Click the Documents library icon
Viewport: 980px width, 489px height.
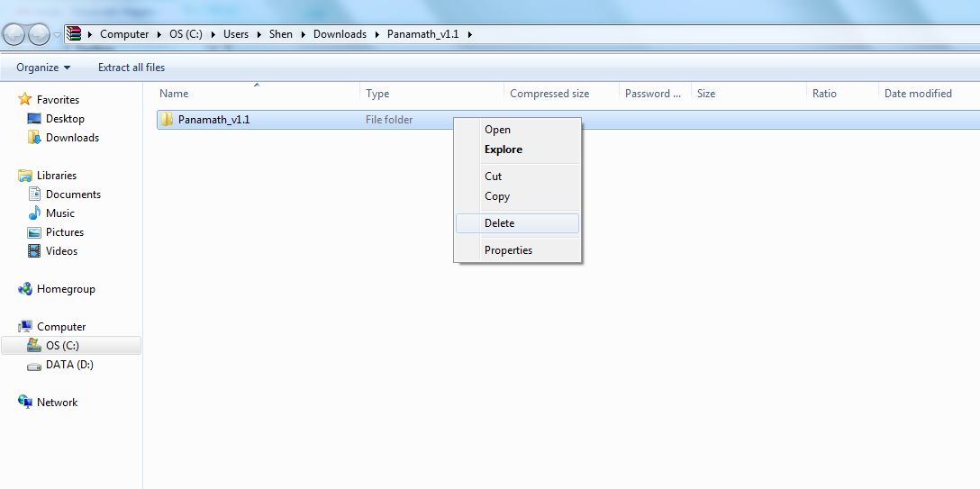pos(34,195)
